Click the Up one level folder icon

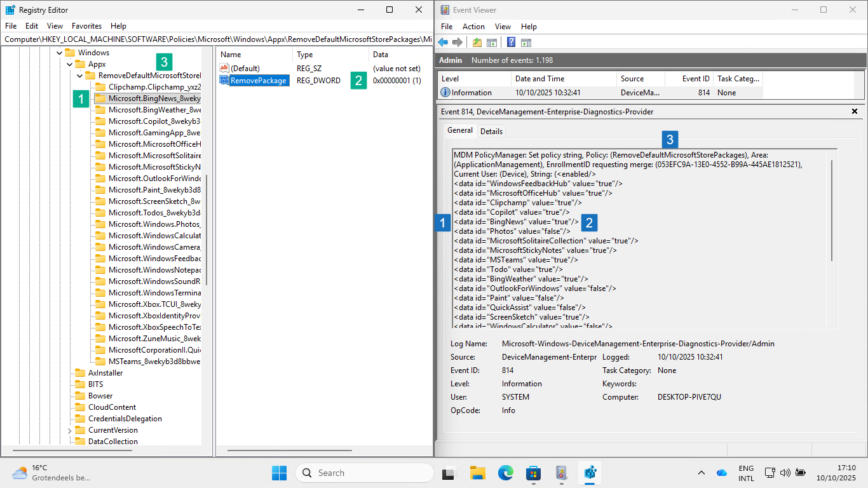[477, 43]
